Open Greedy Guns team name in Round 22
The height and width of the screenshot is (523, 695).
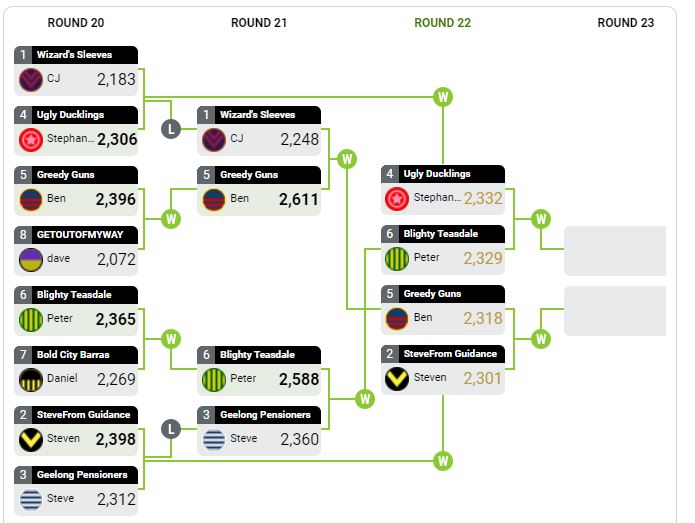(x=432, y=294)
